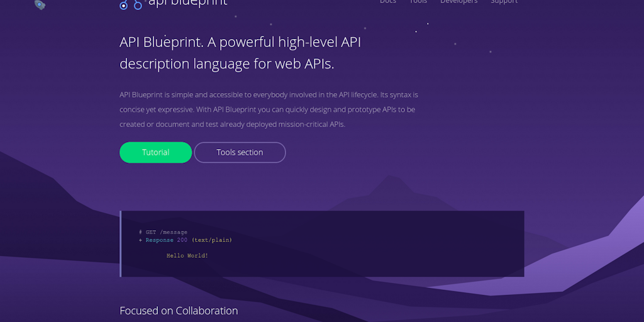Go to the Tools section button
The height and width of the screenshot is (322, 644).
coord(240,152)
